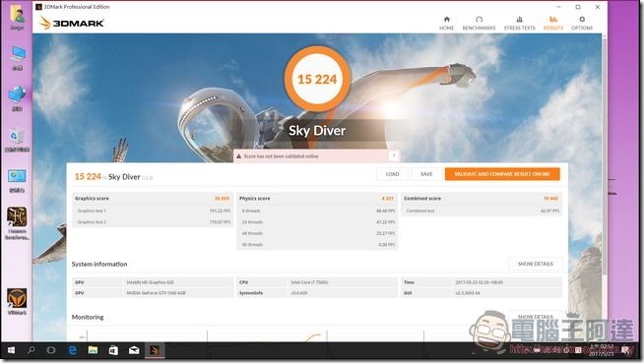The image size is (644, 363).
Task: Click the question mark on validation warning
Action: (x=394, y=155)
